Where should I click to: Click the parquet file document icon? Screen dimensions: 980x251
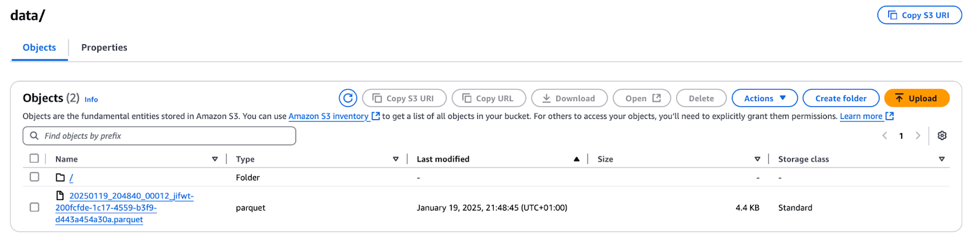click(x=60, y=196)
